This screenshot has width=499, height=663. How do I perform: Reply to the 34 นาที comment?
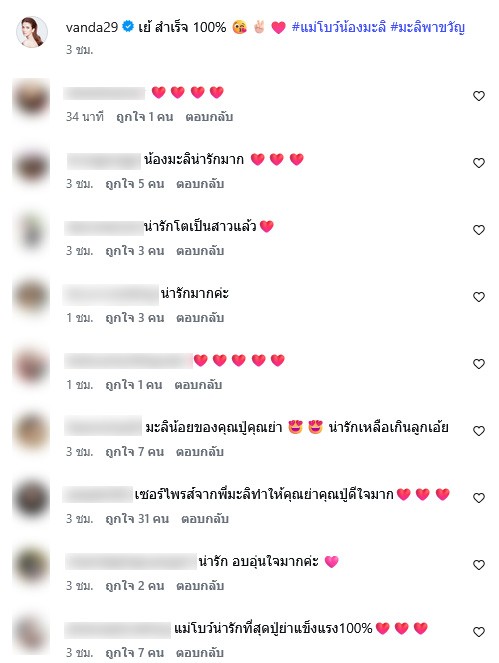209,117
